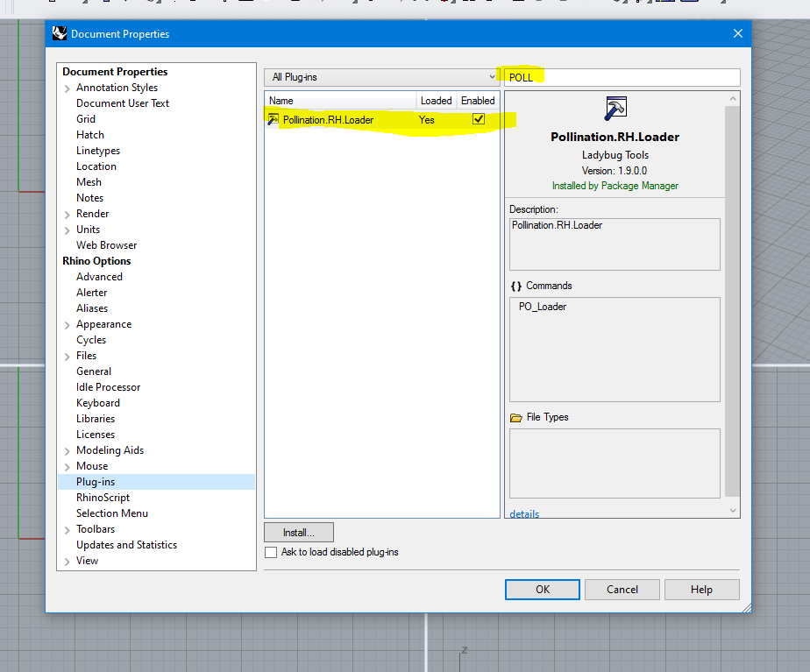Click the Version: 1.9.0.0 text
This screenshot has width=810, height=672.
click(x=615, y=171)
